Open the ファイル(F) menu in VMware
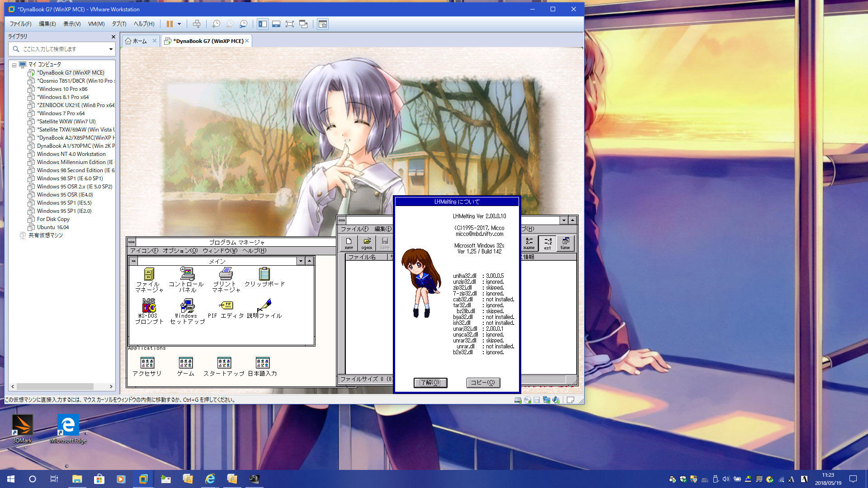The width and height of the screenshot is (868, 488). (21, 24)
